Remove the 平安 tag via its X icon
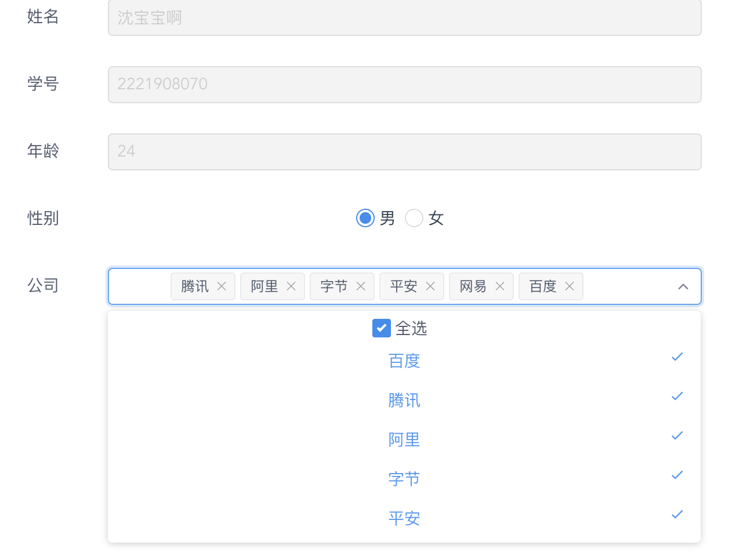Screen dimensions: 754x560 [430, 286]
